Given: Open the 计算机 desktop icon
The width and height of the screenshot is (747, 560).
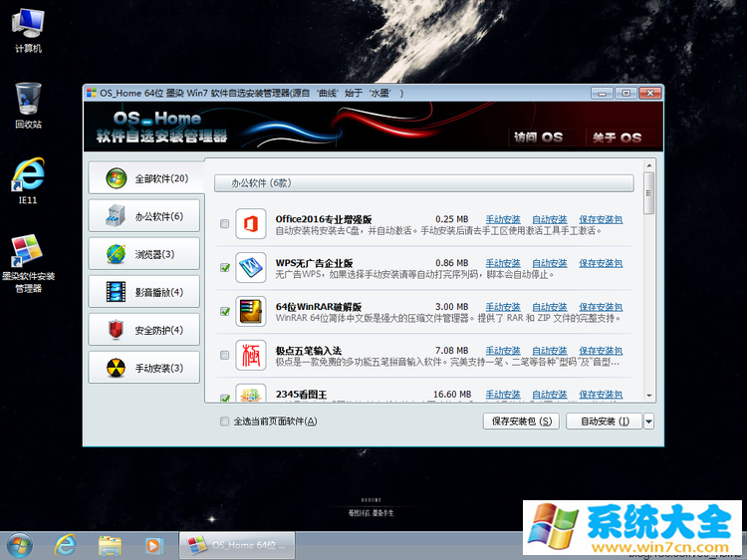Looking at the screenshot, I should 28,30.
